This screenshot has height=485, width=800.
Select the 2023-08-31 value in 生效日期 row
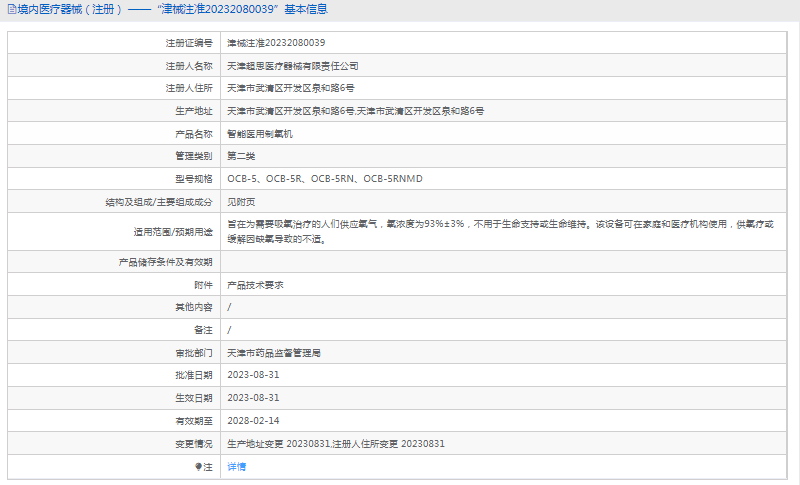(x=253, y=398)
